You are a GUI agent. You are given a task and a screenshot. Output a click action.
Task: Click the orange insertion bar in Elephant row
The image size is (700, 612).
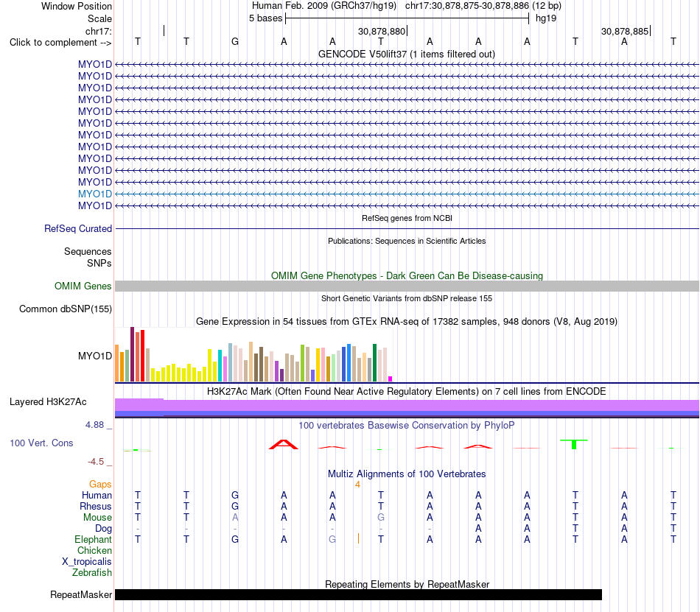tap(358, 539)
